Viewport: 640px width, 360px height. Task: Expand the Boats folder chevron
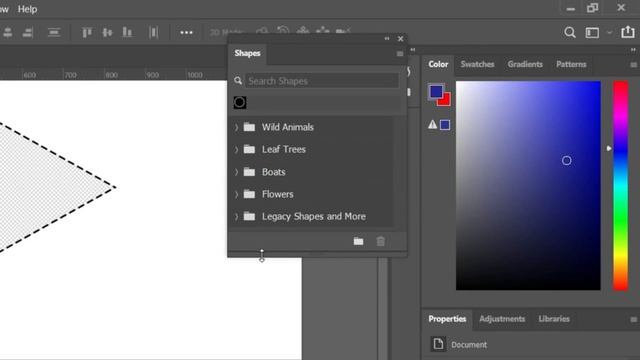point(236,172)
